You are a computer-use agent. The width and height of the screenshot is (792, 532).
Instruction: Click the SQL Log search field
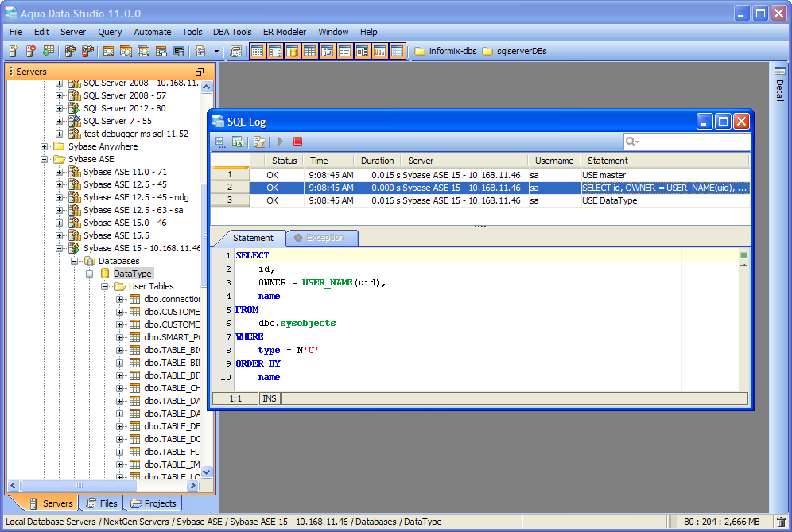point(692,142)
